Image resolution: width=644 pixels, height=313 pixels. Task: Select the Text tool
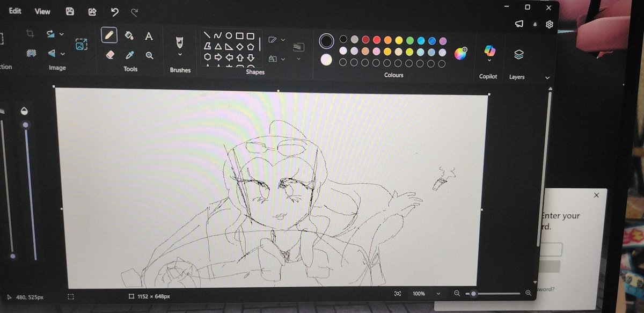pos(149,36)
